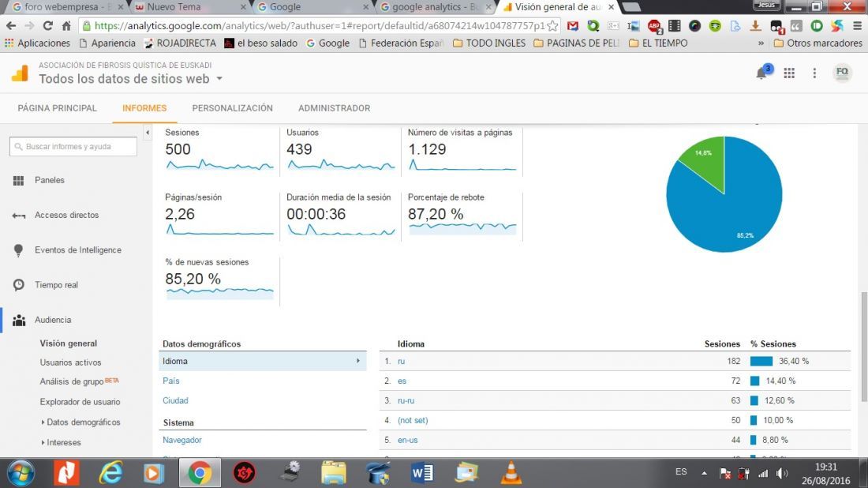Click the en-us language link
The image size is (868, 488).
pos(407,441)
